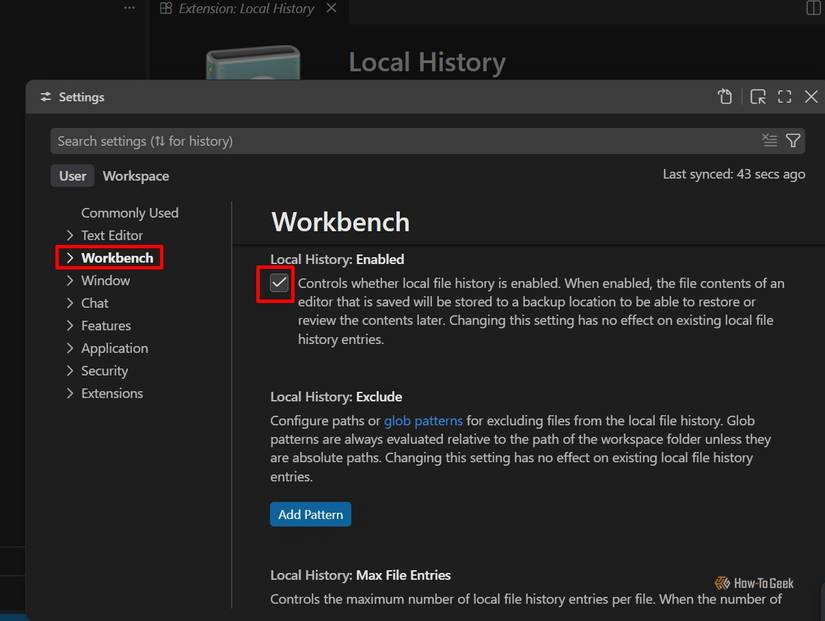This screenshot has width=825, height=621.
Task: Expand the Extensions settings chevron
Action: pyautogui.click(x=69, y=394)
